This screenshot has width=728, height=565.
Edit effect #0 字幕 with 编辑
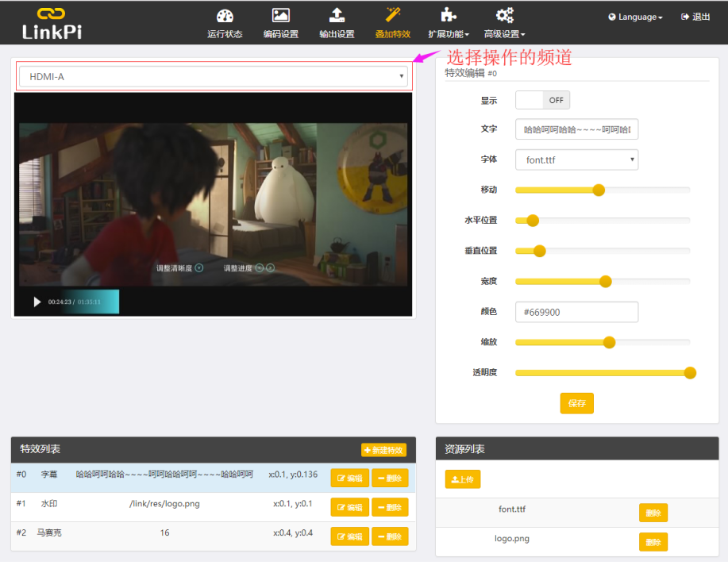pyautogui.click(x=349, y=479)
